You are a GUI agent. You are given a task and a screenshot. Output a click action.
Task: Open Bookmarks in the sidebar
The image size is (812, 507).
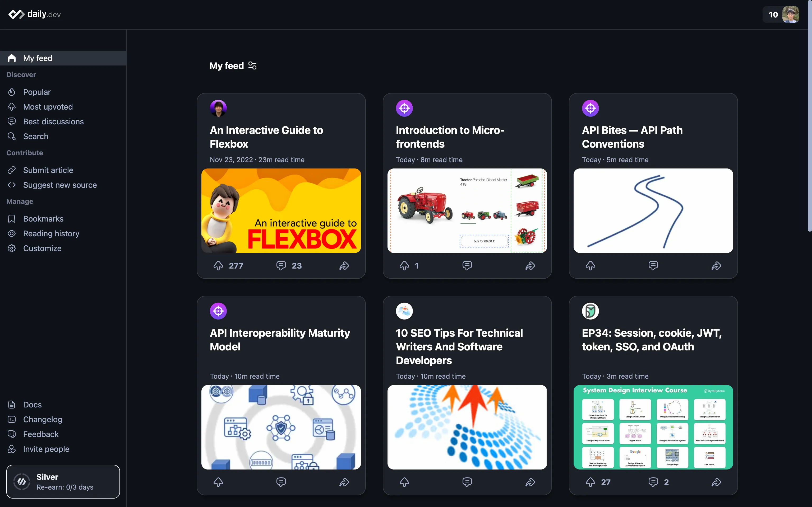click(43, 219)
